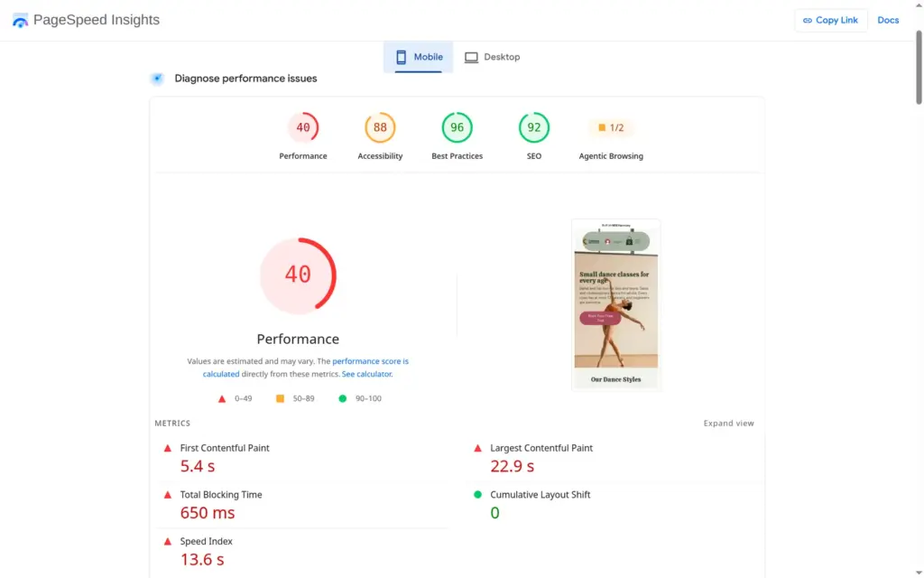Open the mobile page screenshot thumbnail
This screenshot has height=578, width=924.
tap(615, 305)
